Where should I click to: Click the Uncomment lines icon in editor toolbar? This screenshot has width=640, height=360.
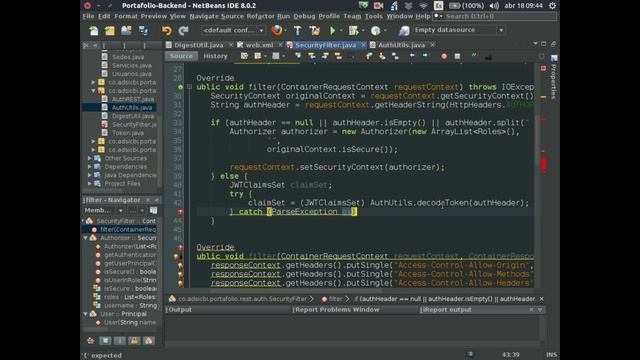tap(488, 56)
